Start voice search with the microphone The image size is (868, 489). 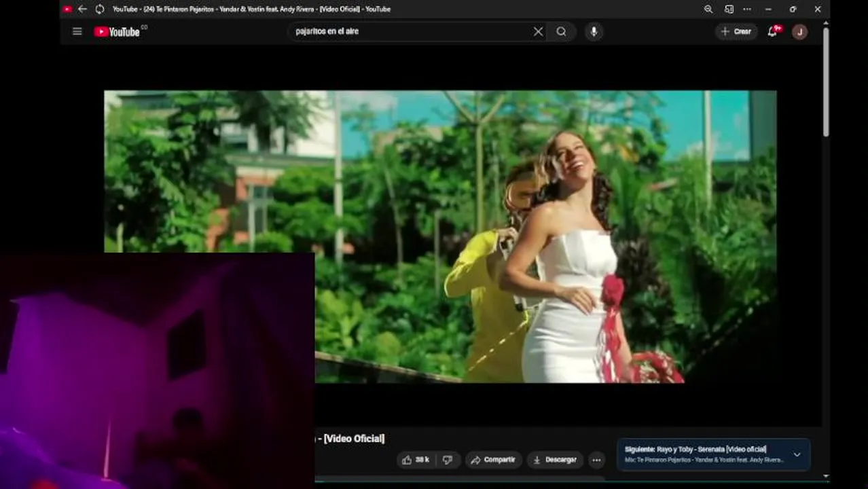594,31
